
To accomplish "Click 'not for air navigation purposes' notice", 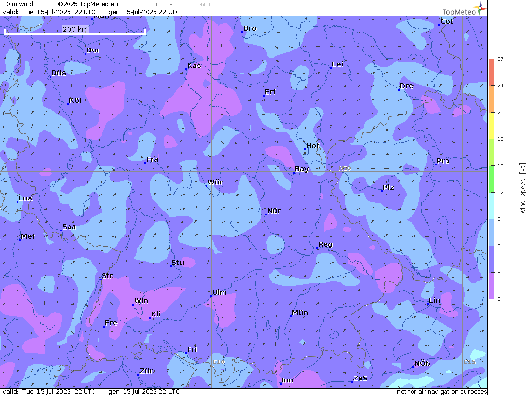I will coord(442,391).
